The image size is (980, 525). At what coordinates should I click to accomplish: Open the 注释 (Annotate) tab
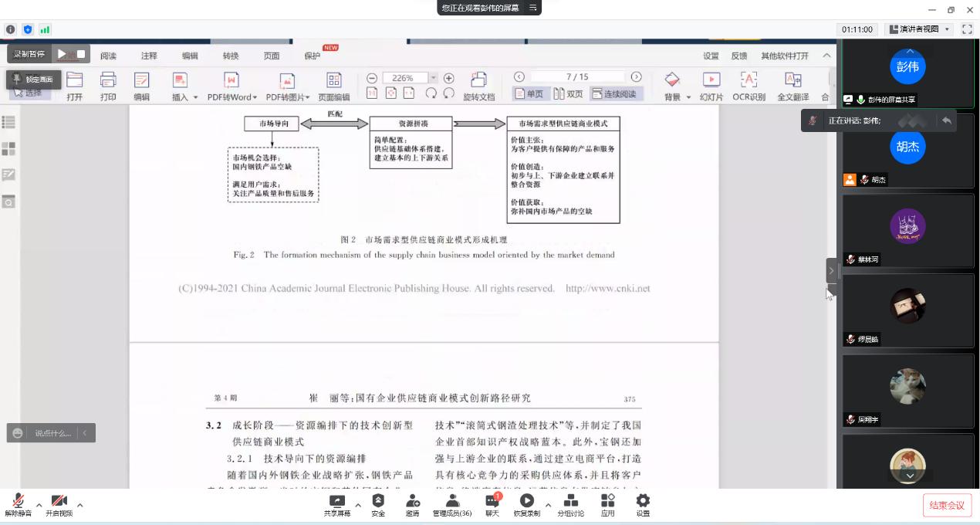tap(149, 56)
